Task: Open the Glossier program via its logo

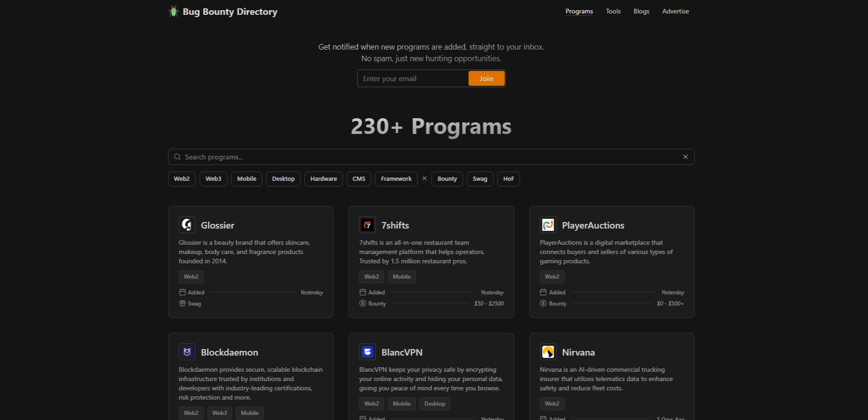Action: tap(187, 225)
